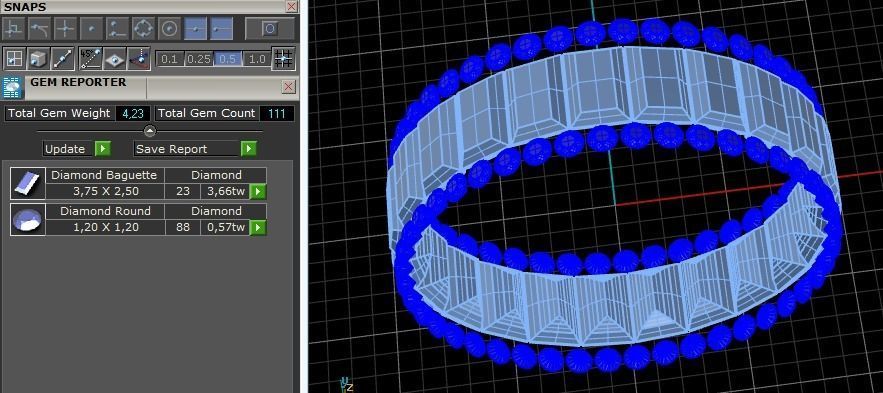Select the Total Gem Count value 111
This screenshot has width=883, height=393.
point(277,113)
